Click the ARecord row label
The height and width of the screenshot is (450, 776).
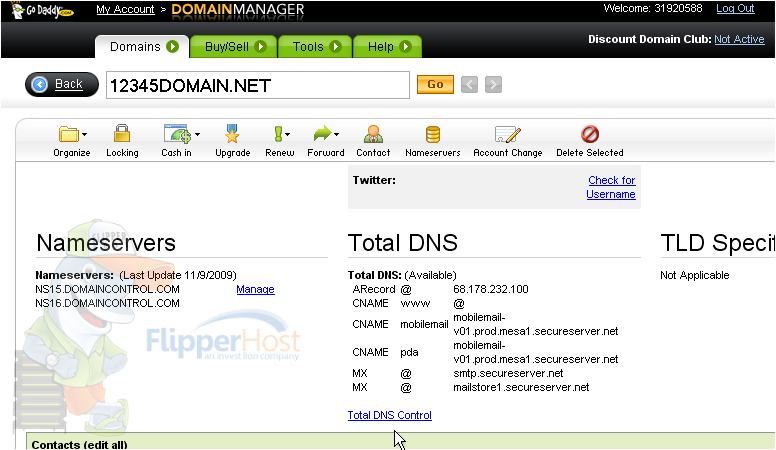pyautogui.click(x=374, y=289)
